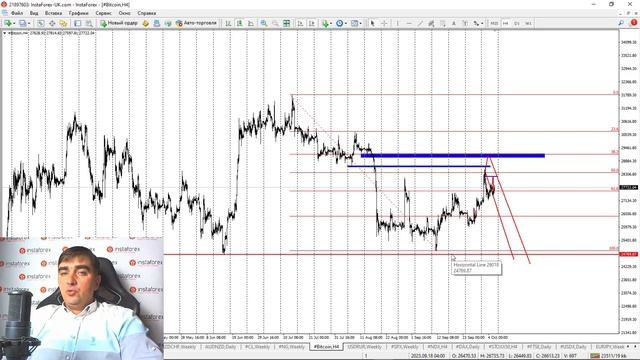Open the Графики menu
Screen dimensions: 640x360
pyautogui.click(x=79, y=13)
